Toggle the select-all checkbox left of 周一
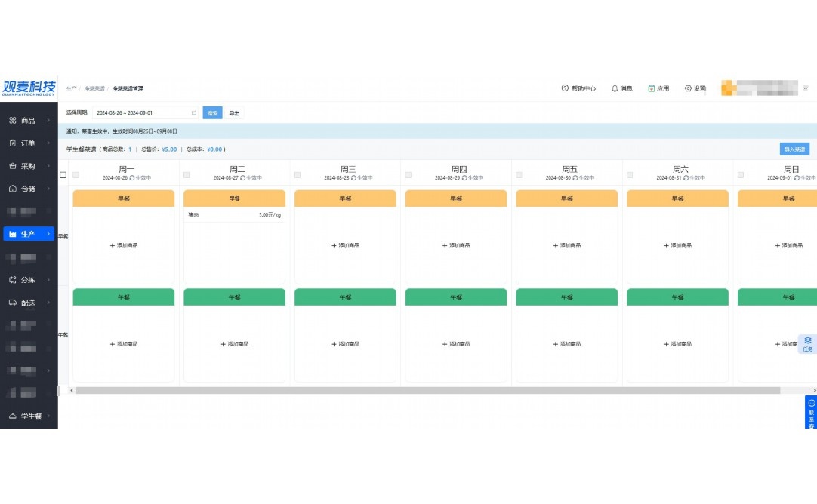 pos(63,175)
